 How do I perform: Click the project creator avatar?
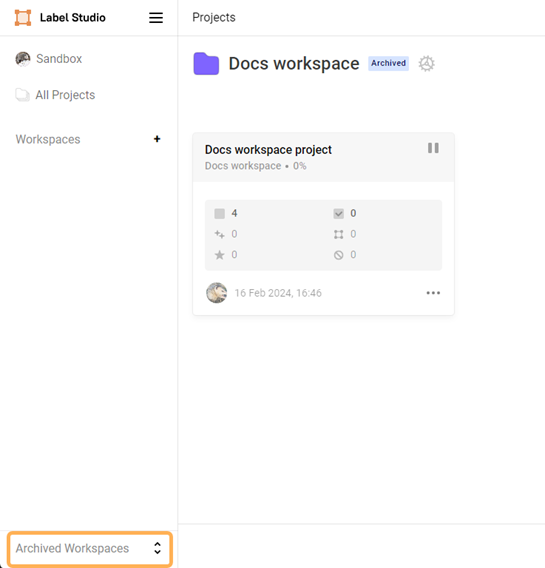(217, 293)
